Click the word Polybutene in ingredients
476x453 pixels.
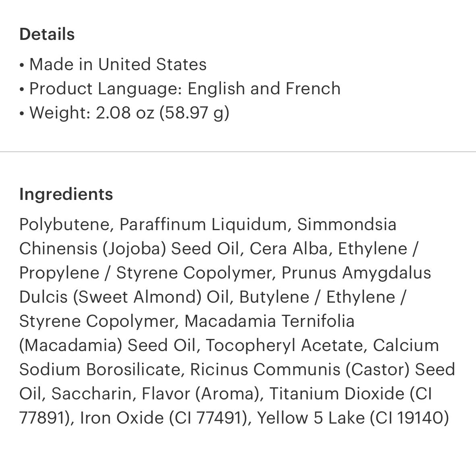(64, 224)
